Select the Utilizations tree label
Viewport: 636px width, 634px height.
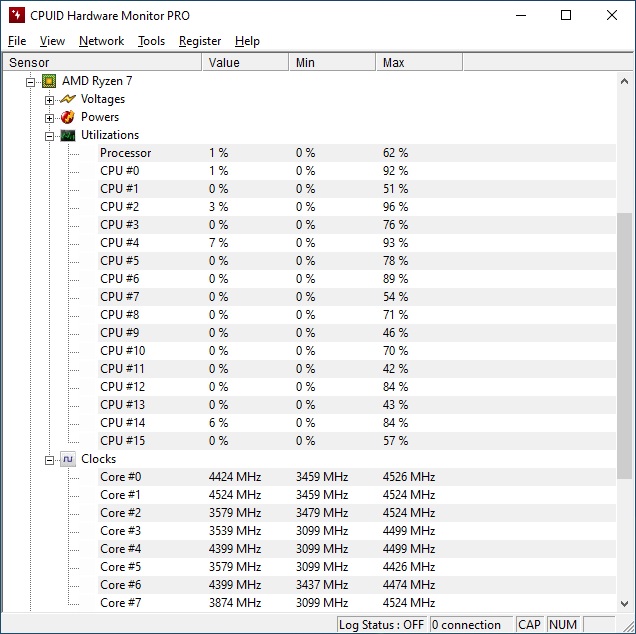pyautogui.click(x=110, y=135)
